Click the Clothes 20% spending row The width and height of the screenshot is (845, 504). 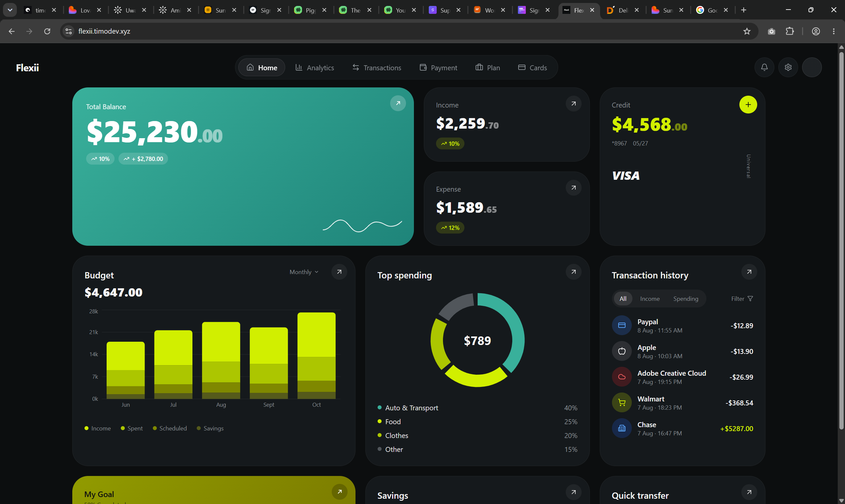(477, 435)
